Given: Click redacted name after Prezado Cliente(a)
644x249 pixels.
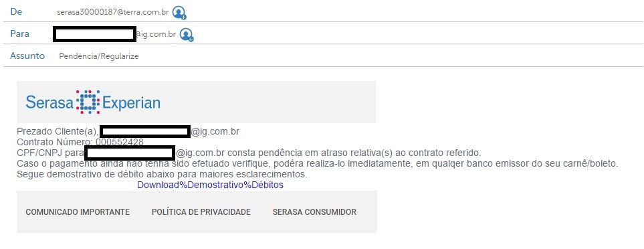Looking at the screenshot, I should click(x=145, y=131).
